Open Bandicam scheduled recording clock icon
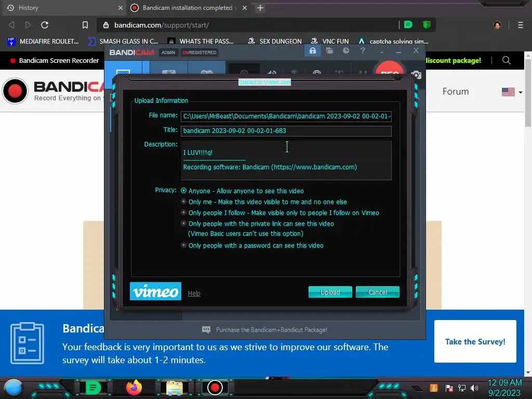Screen dimensions: 532x399 (345, 50)
